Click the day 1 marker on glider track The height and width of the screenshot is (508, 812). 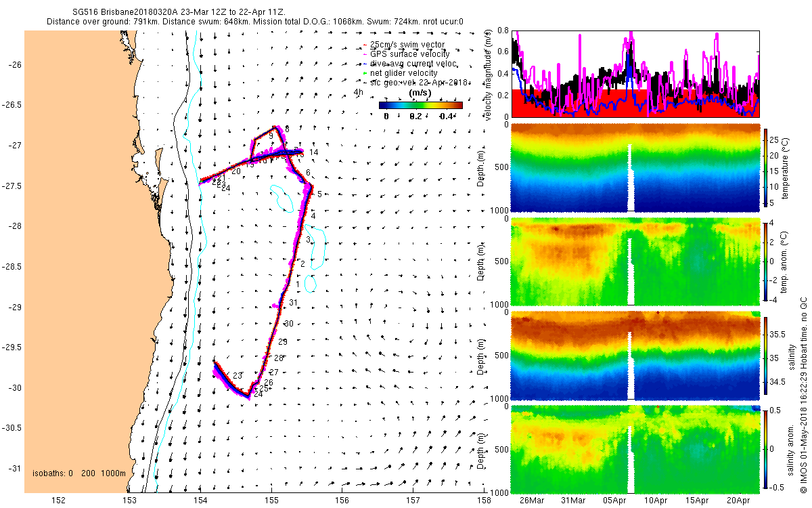(298, 286)
